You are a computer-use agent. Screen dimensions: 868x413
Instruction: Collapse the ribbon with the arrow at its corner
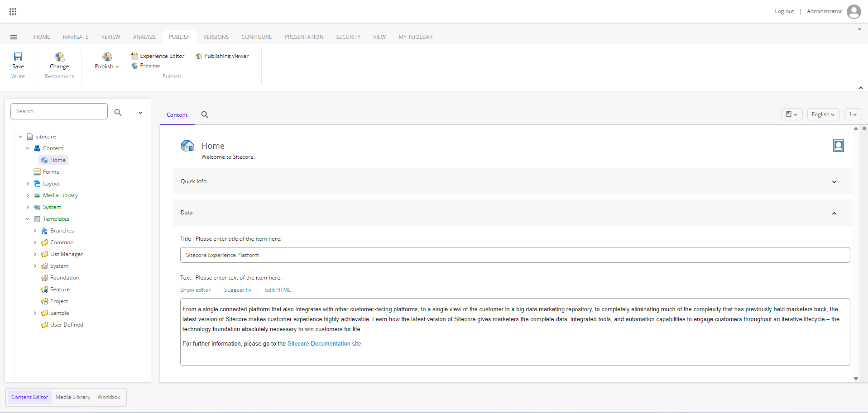tap(860, 88)
